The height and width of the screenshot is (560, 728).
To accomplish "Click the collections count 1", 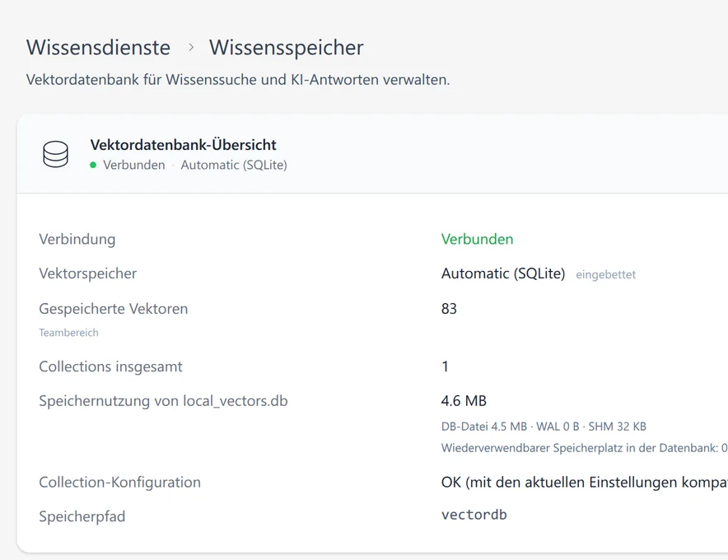I will click(446, 366).
